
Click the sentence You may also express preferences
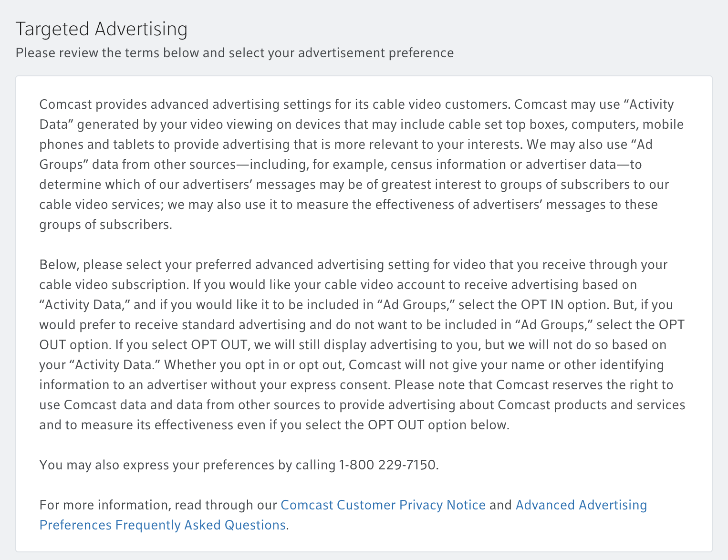(239, 465)
